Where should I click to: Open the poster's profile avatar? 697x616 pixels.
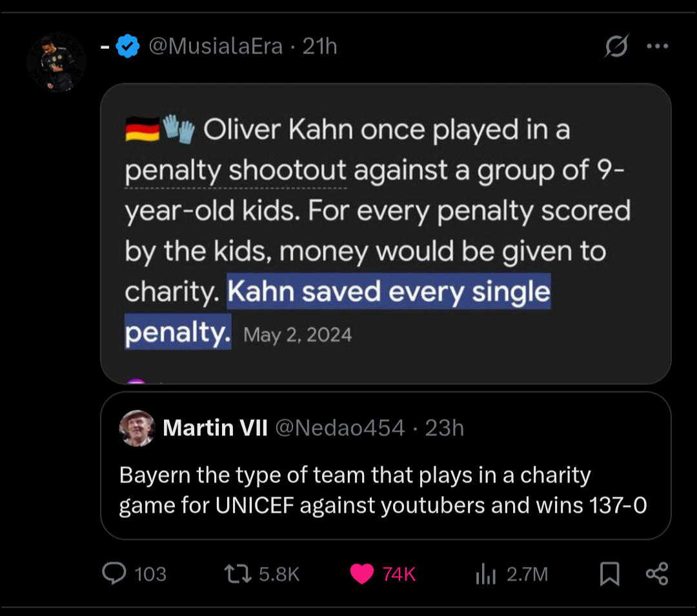pos(56,62)
